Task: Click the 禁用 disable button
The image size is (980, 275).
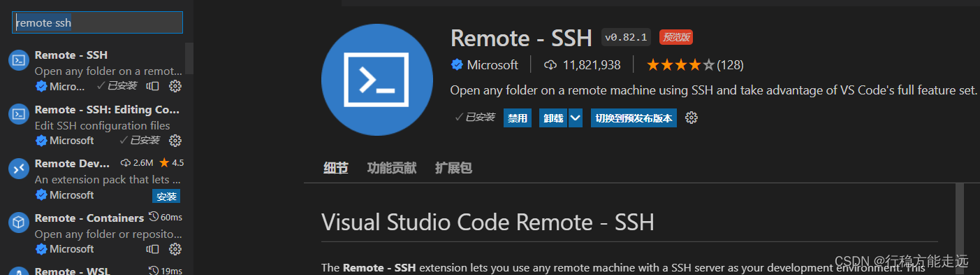Action: (518, 118)
